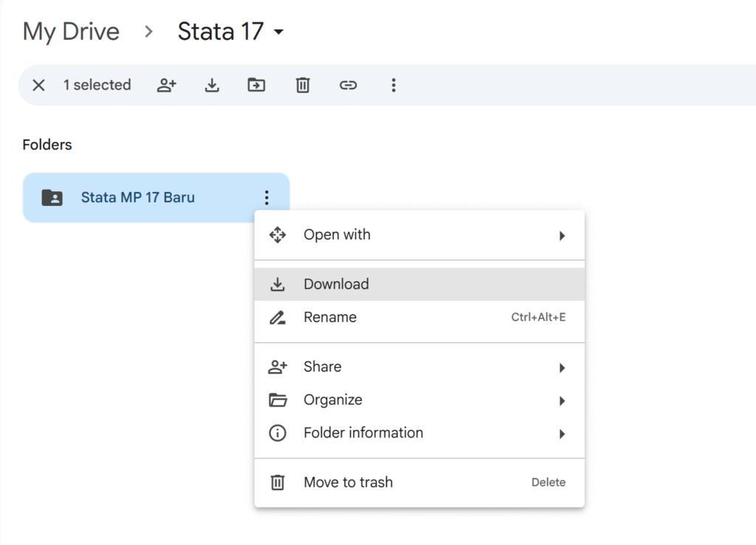The image size is (756, 545).
Task: Click the person-plus icon beside Share
Action: point(278,367)
